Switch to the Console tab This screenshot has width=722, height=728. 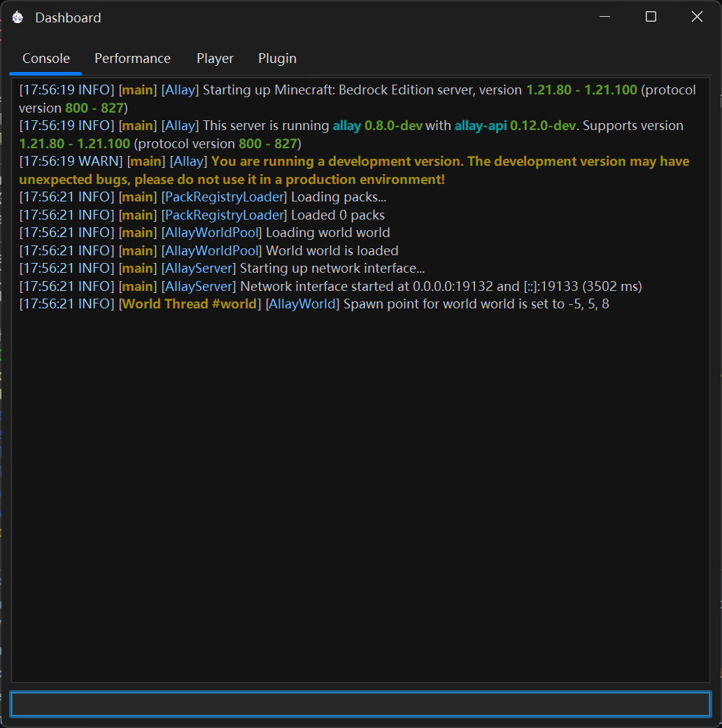point(46,59)
